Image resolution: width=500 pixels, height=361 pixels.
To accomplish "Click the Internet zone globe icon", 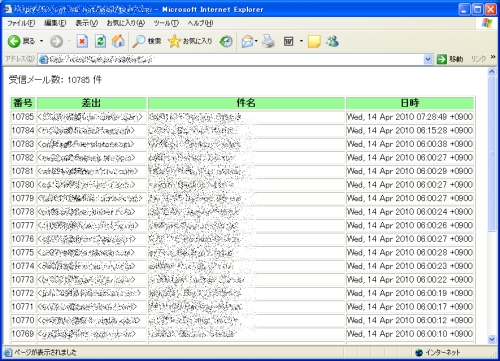I will point(419,353).
